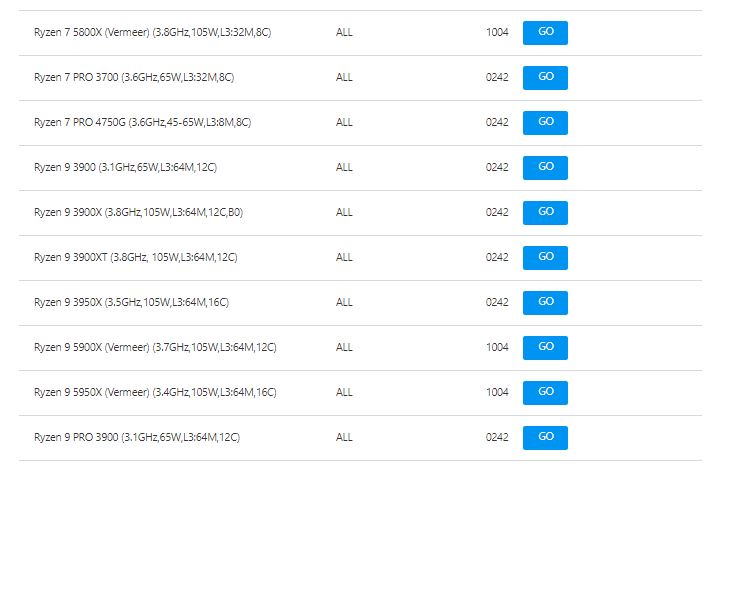Open GO for Ryzen 9 3950X

point(545,302)
